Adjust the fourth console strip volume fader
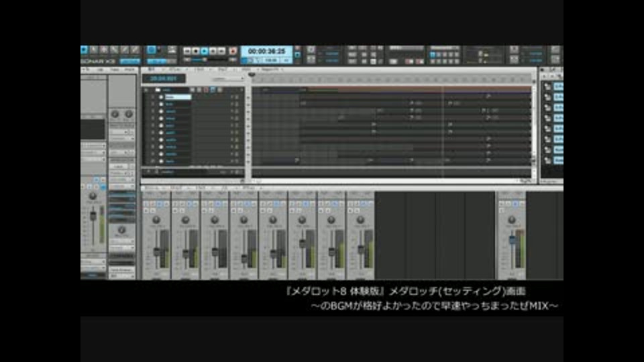The height and width of the screenshot is (362, 644). tap(244, 259)
